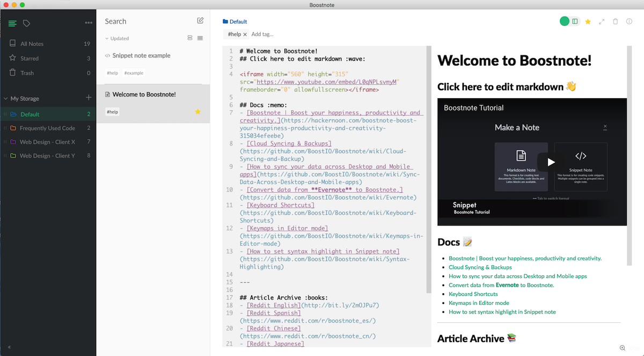Switch note list to compressed view
The height and width of the screenshot is (356, 644).
[x=200, y=38]
